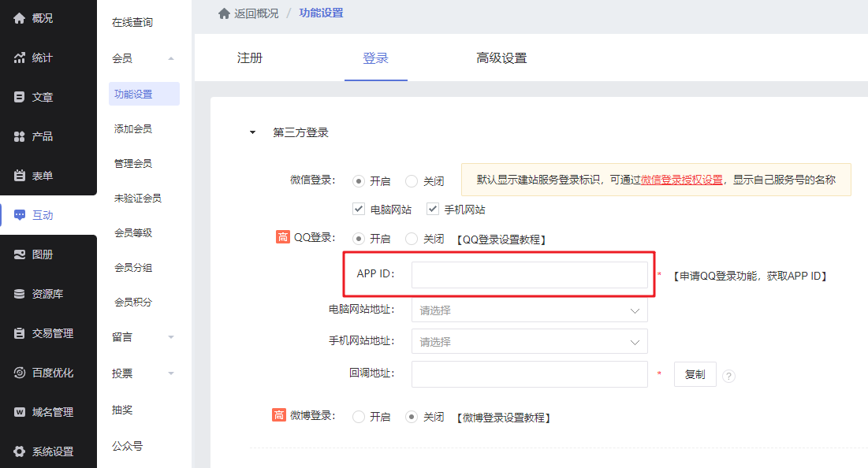Open 功能设置 in the member submenu
Image resolution: width=868 pixels, height=468 pixels.
tap(144, 94)
